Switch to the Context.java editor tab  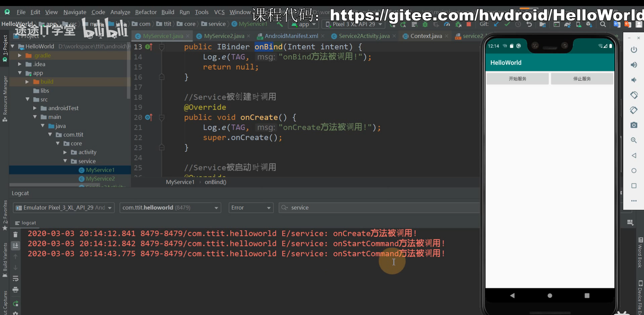(x=425, y=36)
